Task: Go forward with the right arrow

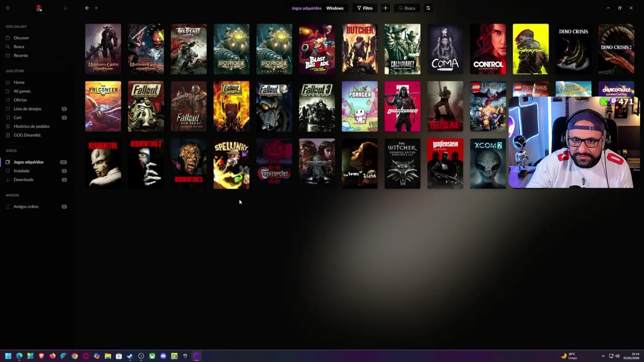Action: pos(96,8)
